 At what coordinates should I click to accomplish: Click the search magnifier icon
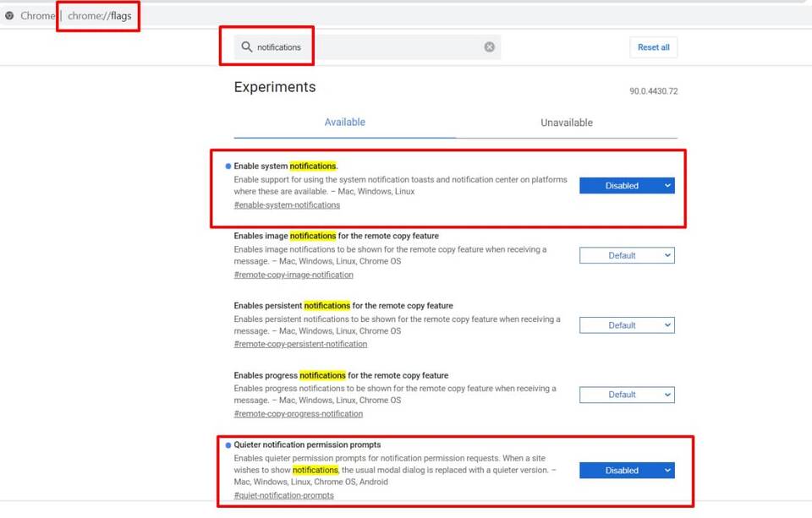[247, 47]
